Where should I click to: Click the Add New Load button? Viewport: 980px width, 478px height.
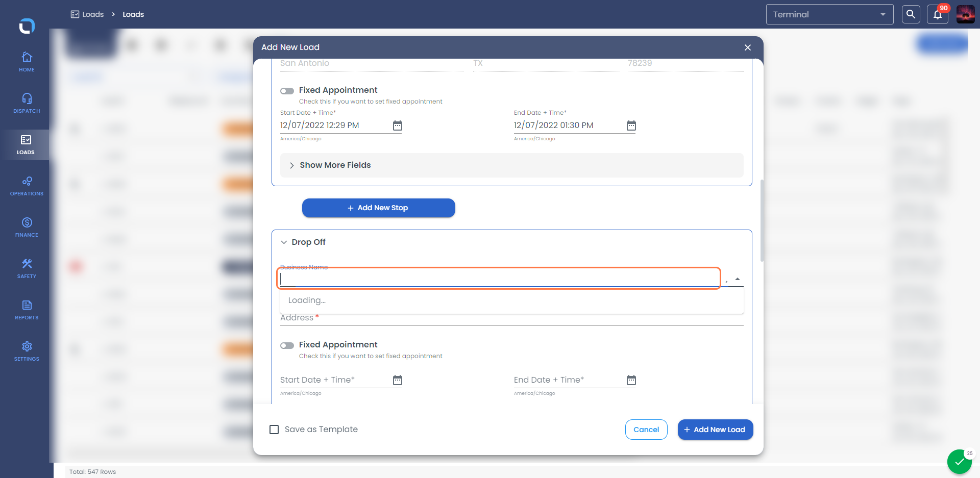click(715, 430)
